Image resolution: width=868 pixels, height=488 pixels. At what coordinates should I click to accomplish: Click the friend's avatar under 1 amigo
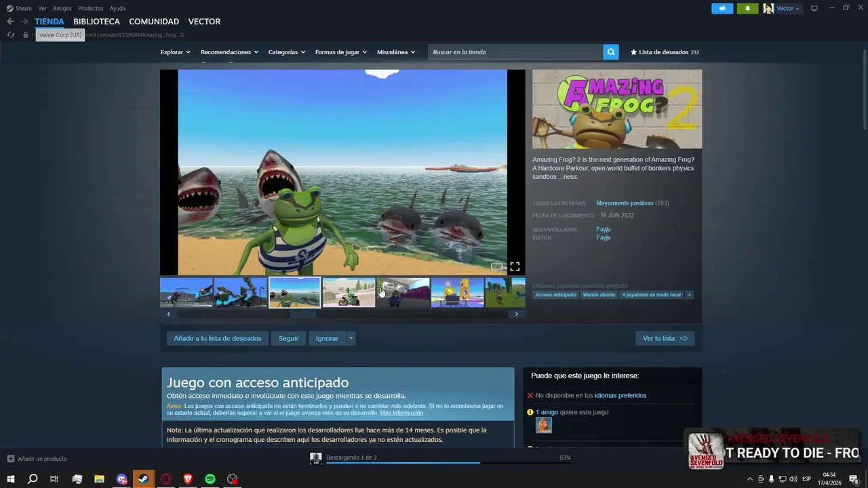pos(544,425)
